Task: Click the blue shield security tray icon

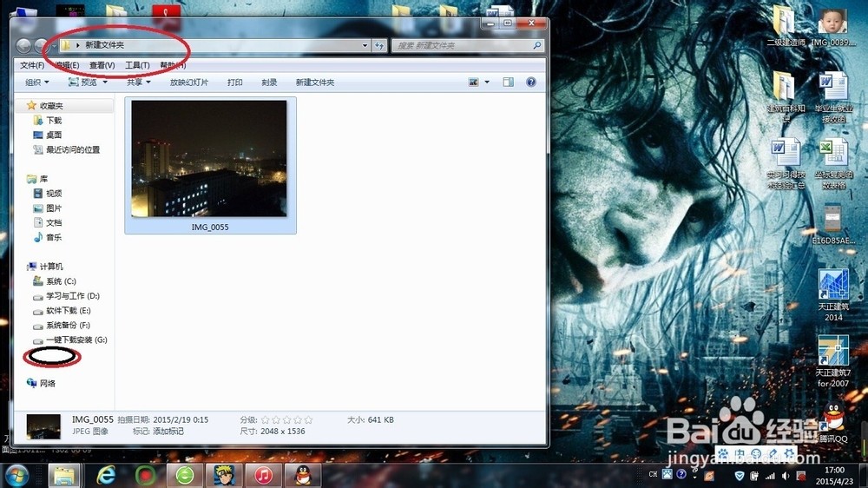Action: click(739, 476)
